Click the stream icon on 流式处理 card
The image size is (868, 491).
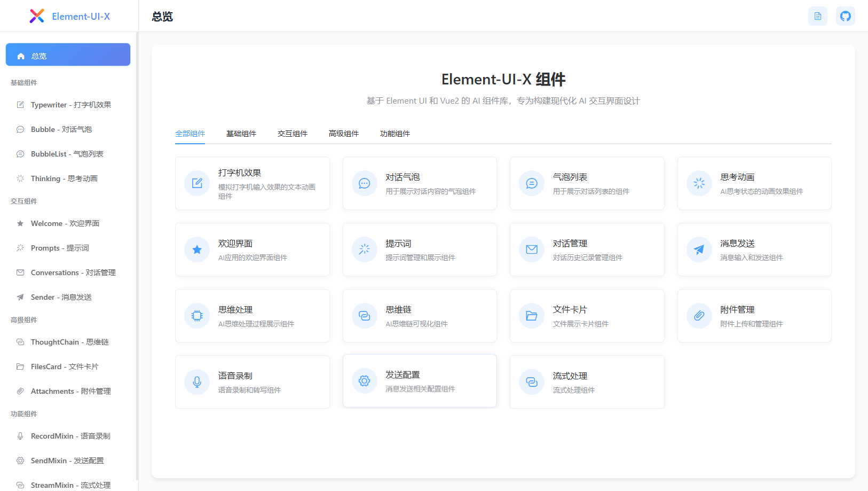coord(532,382)
